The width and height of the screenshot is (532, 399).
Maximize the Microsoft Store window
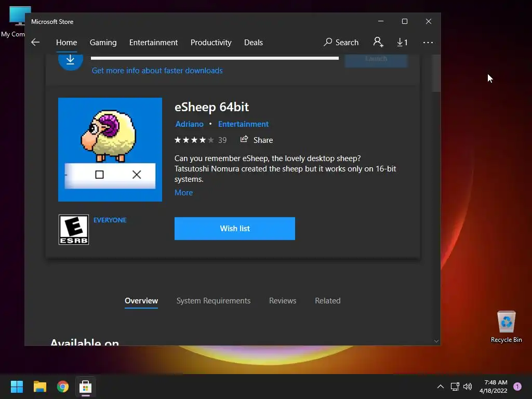pyautogui.click(x=404, y=21)
